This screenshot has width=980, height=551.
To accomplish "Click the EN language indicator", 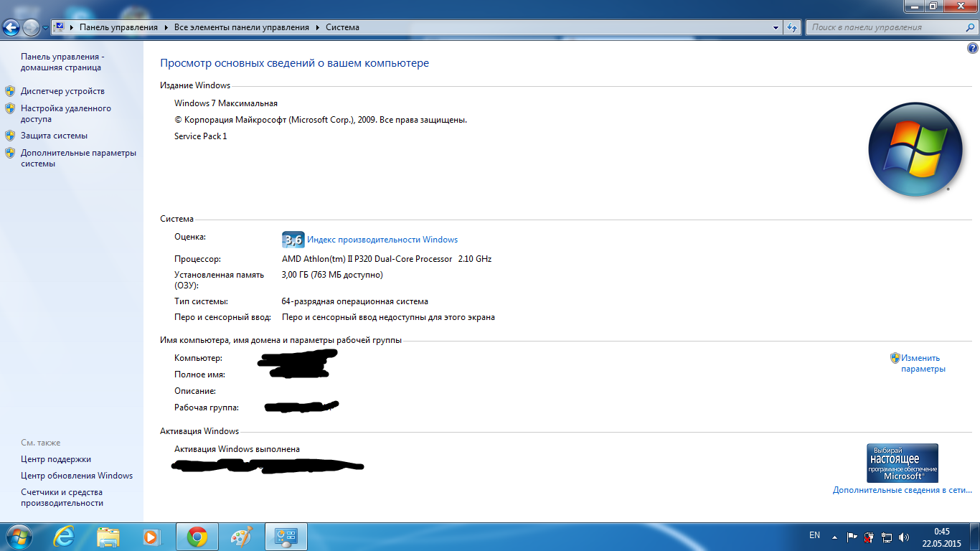I will pos(814,535).
